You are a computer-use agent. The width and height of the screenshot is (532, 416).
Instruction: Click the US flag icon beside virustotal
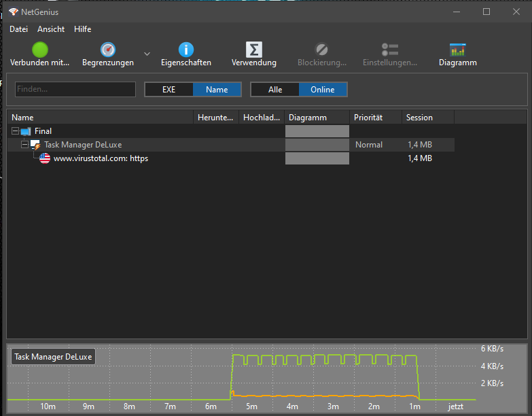point(45,158)
